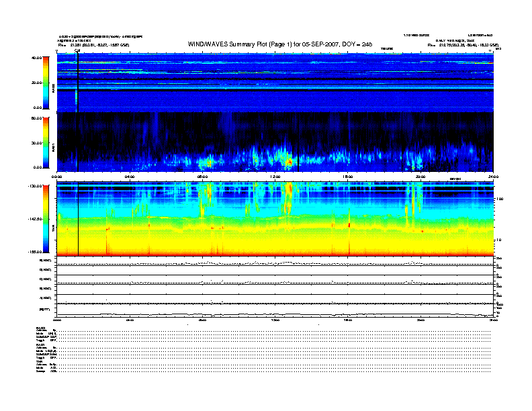Click the 20.00 label on the RAD2 scale
This screenshot has width=532, height=411.
point(36,83)
